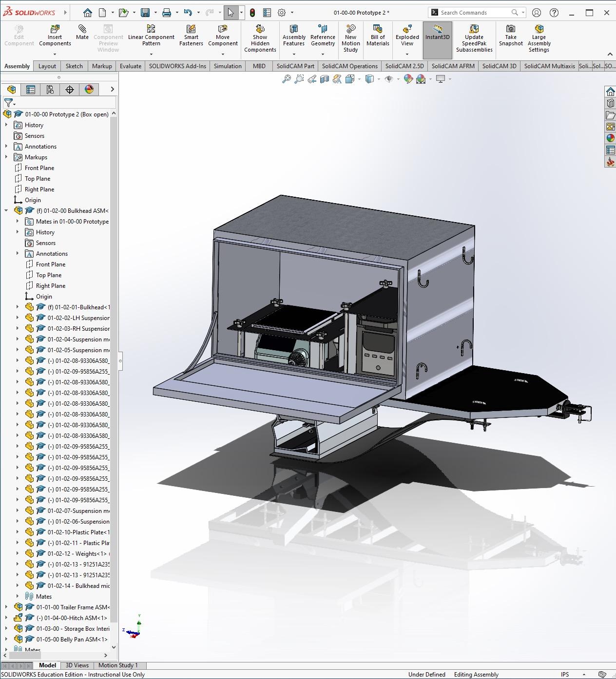Open the ConfigurationManager tab icon
The height and width of the screenshot is (679, 616).
(50, 89)
